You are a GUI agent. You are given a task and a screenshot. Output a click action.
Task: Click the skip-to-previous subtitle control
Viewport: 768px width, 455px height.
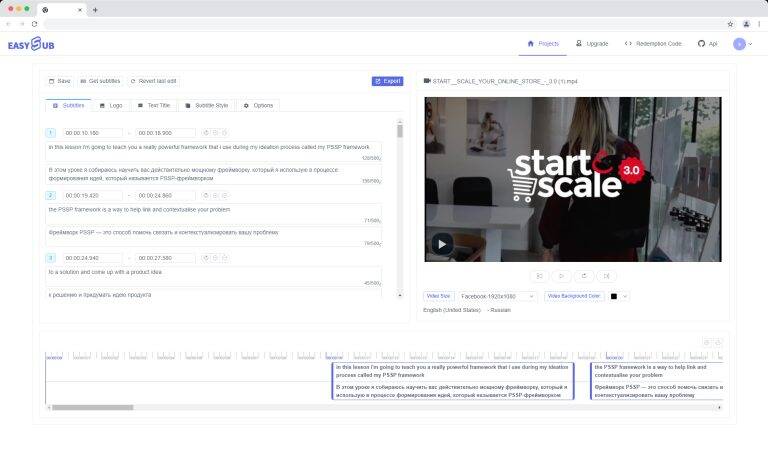(x=539, y=276)
